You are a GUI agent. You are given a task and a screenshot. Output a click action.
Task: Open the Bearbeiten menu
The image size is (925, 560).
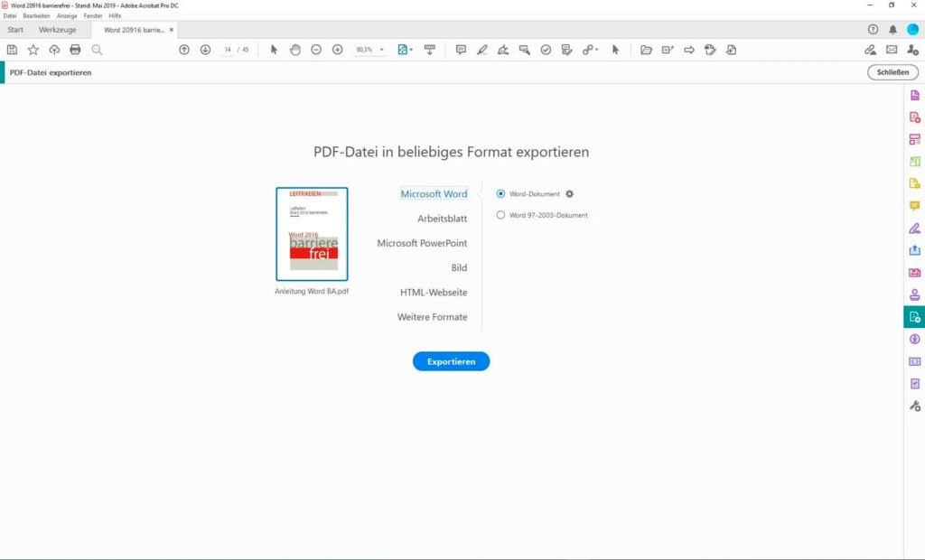coord(36,16)
